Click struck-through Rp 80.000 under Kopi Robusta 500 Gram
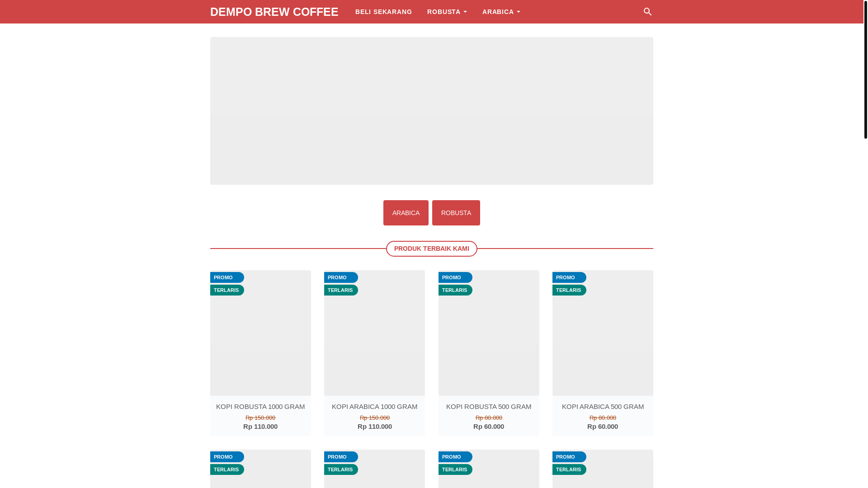868x488 pixels. tap(489, 418)
